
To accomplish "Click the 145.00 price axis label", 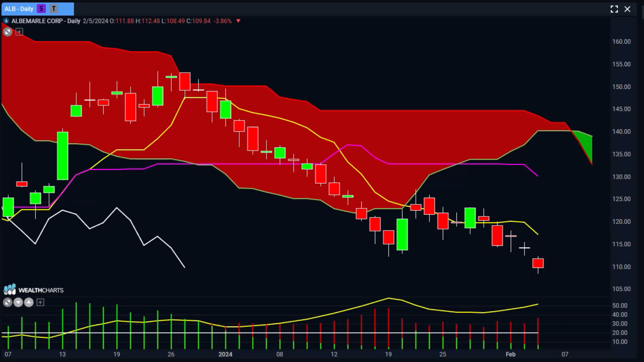I will [x=622, y=109].
